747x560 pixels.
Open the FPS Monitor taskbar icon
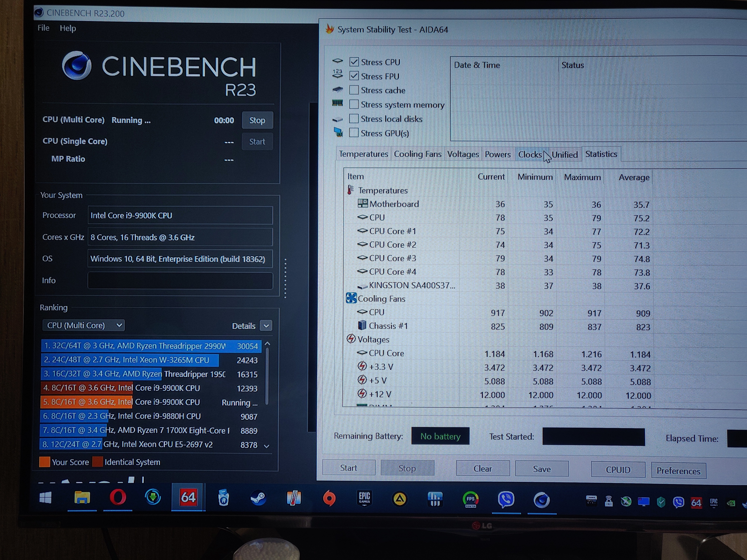[470, 499]
